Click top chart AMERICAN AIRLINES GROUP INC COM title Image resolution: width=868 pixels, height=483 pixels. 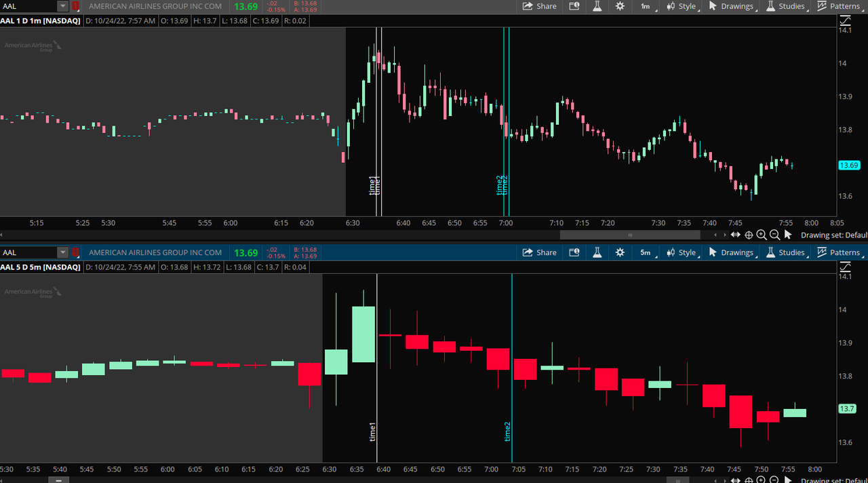155,6
